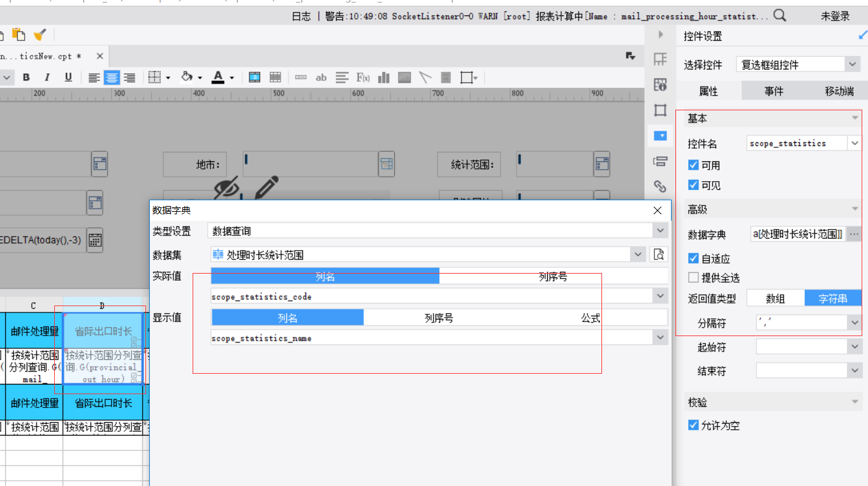Insert chart bar icon

pyautogui.click(x=384, y=78)
